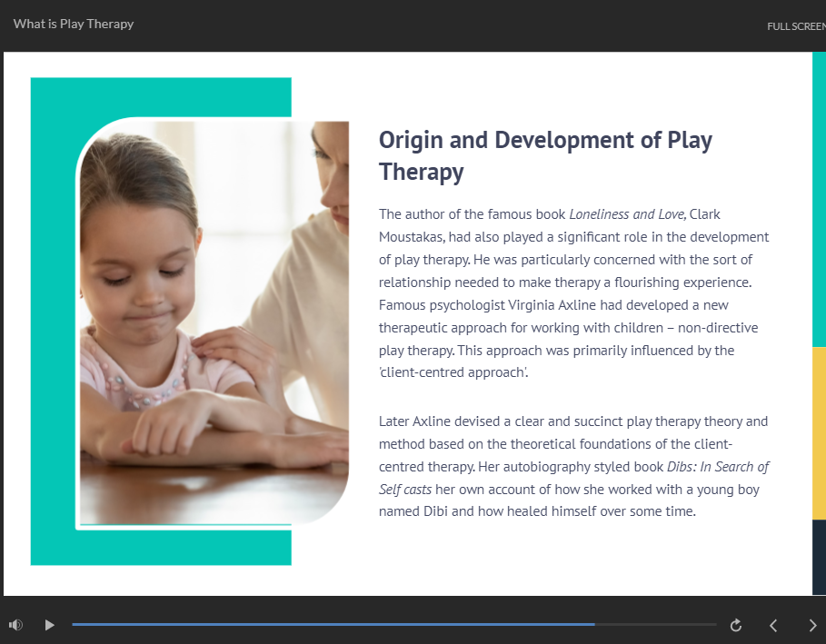Click the unfilled grey end of the seek bar
The height and width of the screenshot is (644, 826).
point(654,625)
